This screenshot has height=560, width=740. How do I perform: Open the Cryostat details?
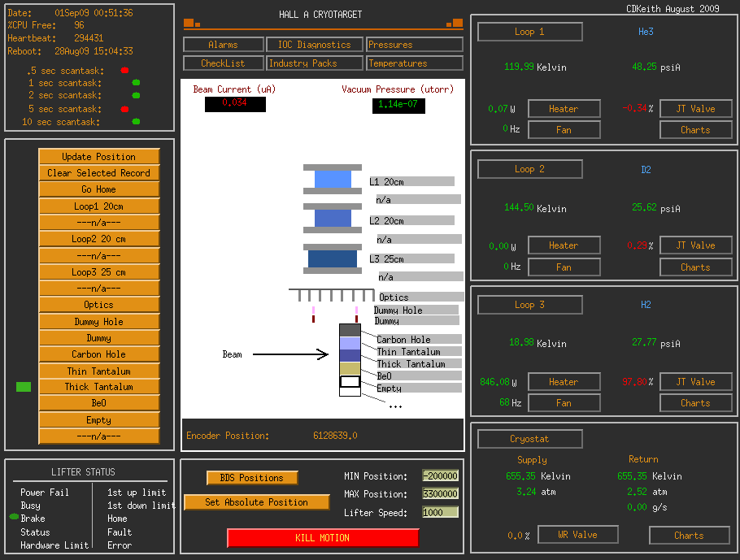[530, 439]
